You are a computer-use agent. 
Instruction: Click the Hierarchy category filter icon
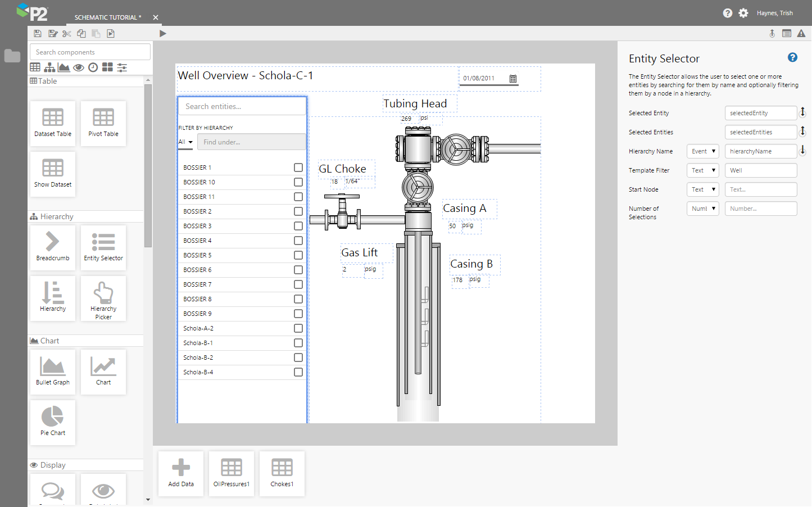point(49,67)
